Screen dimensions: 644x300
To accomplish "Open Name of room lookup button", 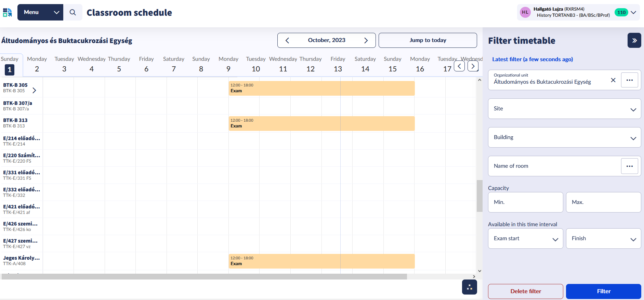I will pos(629,166).
